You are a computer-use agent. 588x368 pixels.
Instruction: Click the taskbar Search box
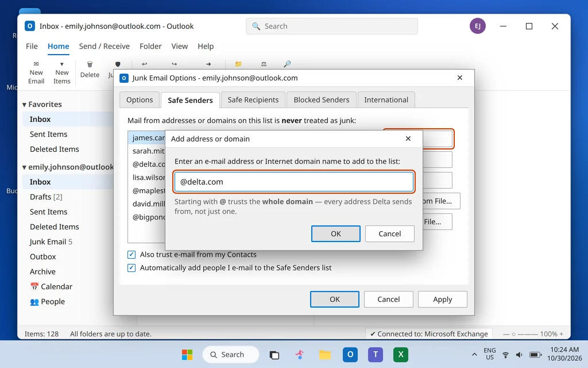click(x=231, y=354)
